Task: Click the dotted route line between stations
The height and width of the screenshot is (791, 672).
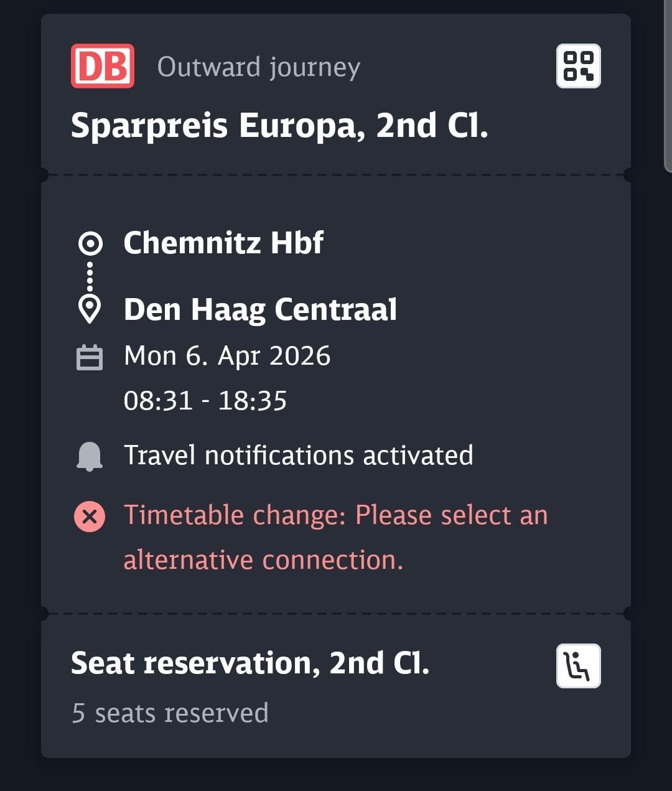Action: 90,276
